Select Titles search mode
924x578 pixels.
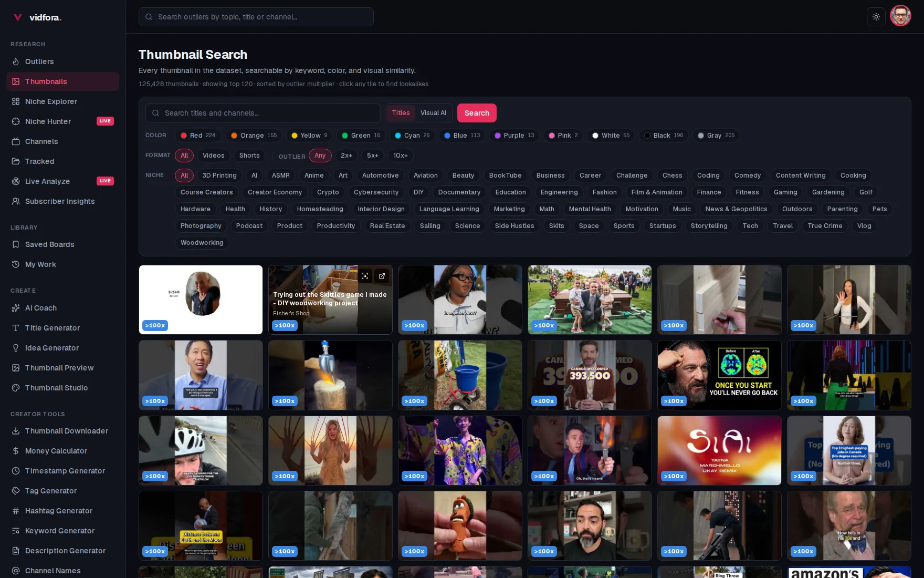[401, 113]
